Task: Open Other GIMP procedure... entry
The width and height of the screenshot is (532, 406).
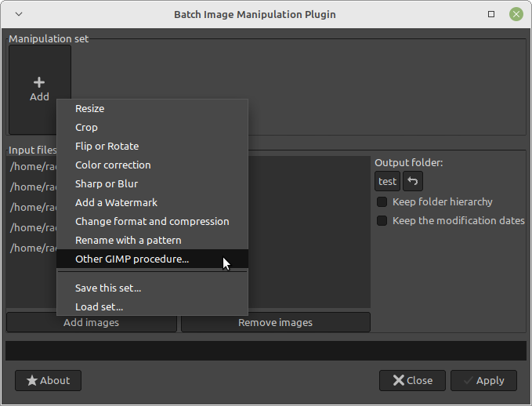Action: [152, 259]
